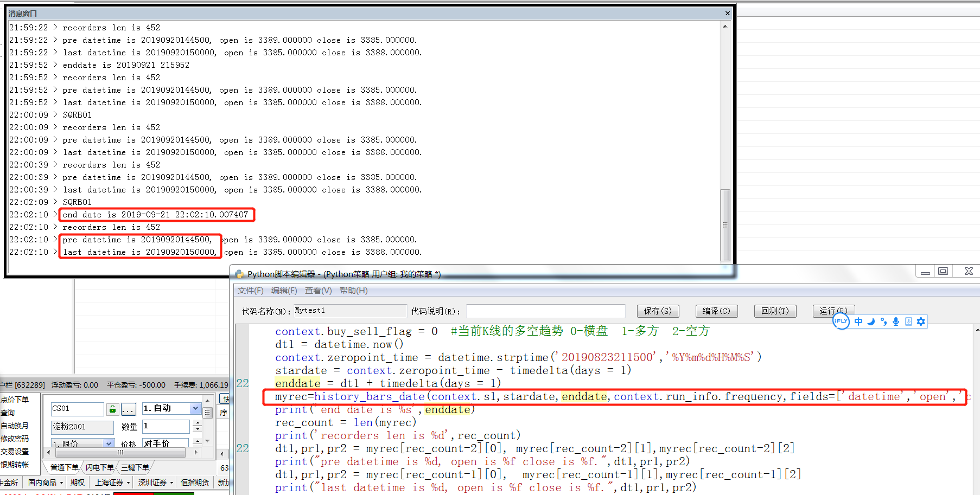Click the green unlock padlock beside CS01
Viewport: 980px width, 495px height.
(x=112, y=409)
